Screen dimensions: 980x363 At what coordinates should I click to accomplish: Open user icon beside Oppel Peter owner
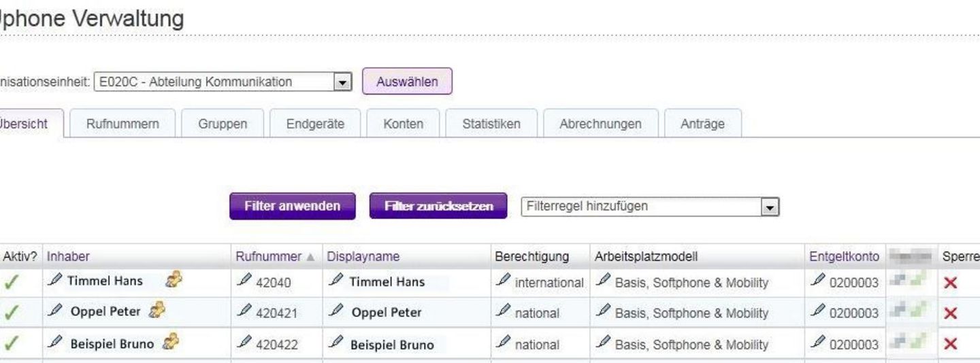point(157,310)
